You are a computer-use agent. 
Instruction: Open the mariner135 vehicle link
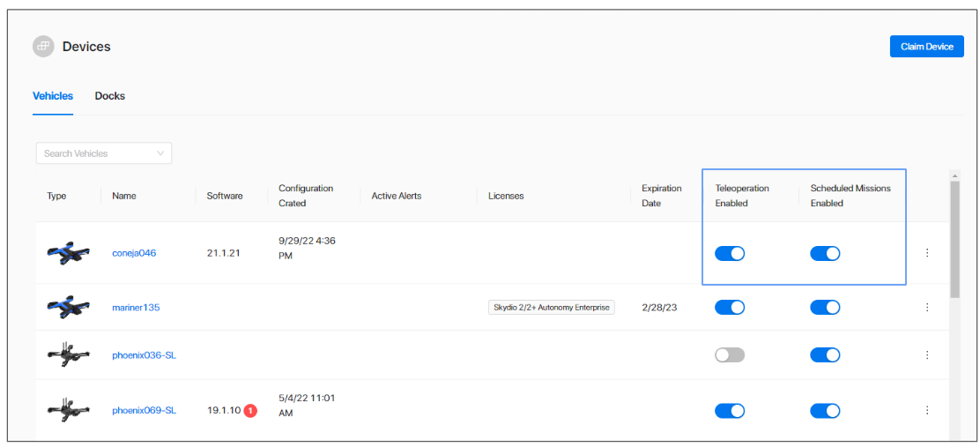(x=137, y=307)
